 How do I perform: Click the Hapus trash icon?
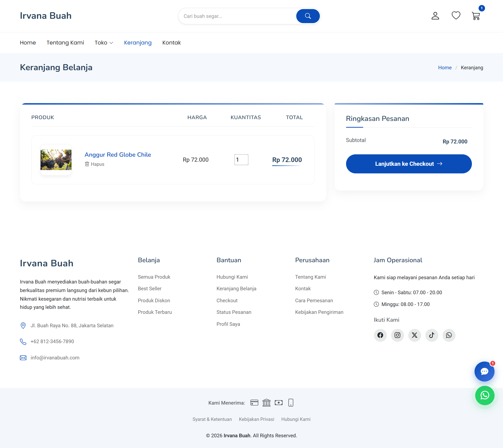(87, 164)
